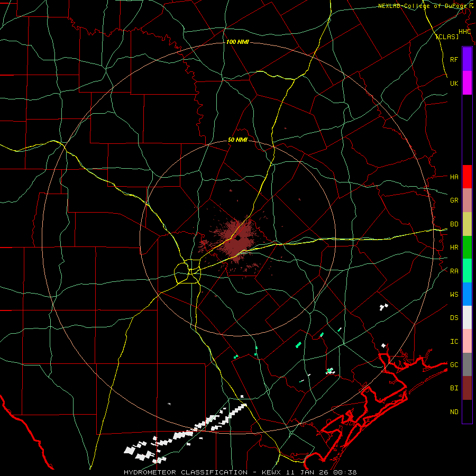Click the HA red legend swatch

(x=467, y=177)
